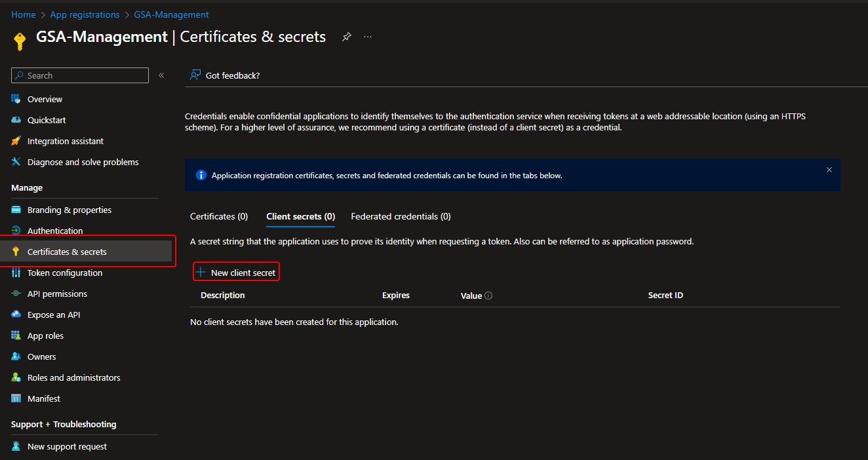Click the pin icon beside the page title
Viewport: 868px width, 460px height.
pos(346,37)
